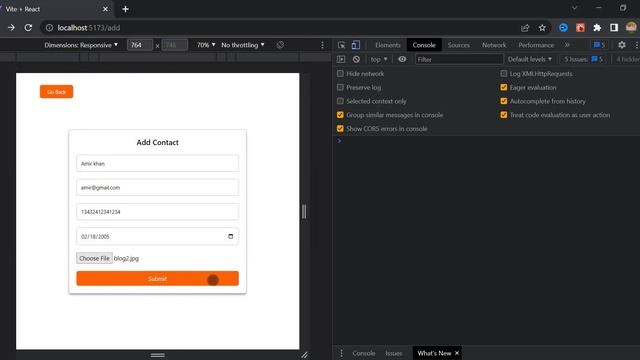Click the browser forward arrow
Screen dimensions: 640x360
tap(11, 28)
